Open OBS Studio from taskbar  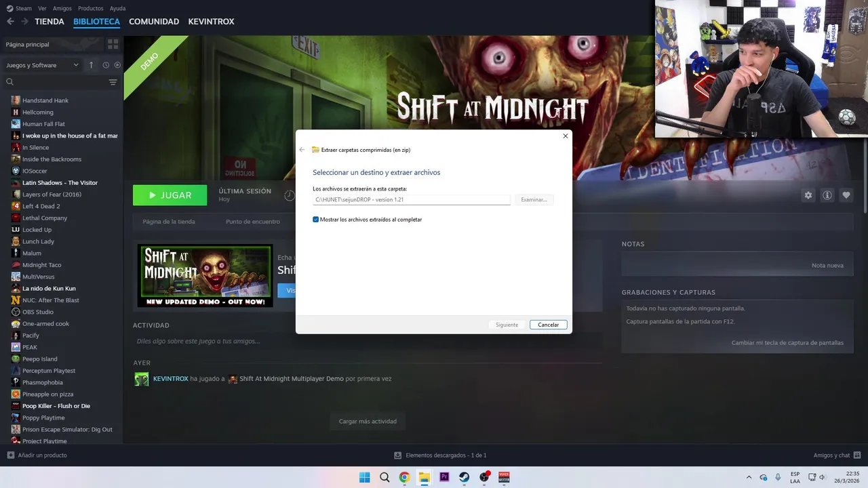[484, 477]
